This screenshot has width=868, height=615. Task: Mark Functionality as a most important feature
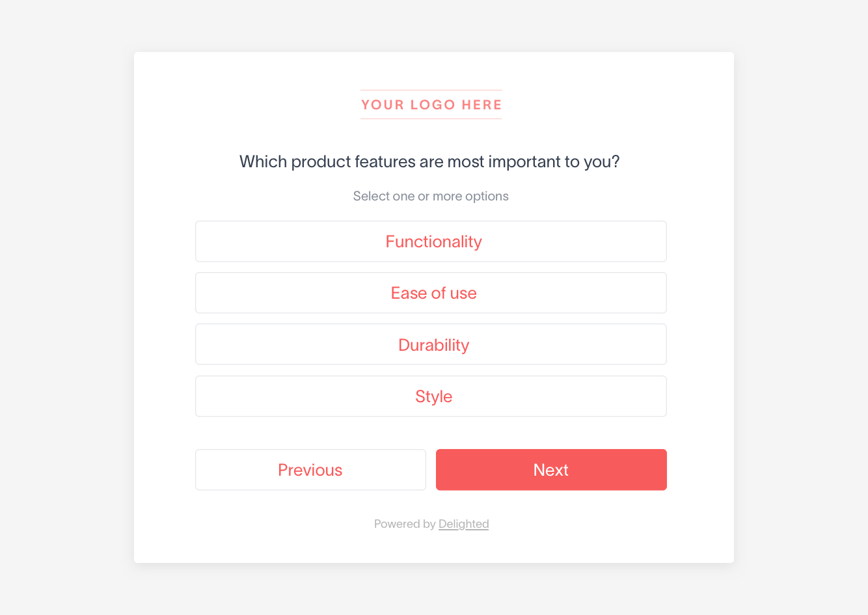click(431, 241)
